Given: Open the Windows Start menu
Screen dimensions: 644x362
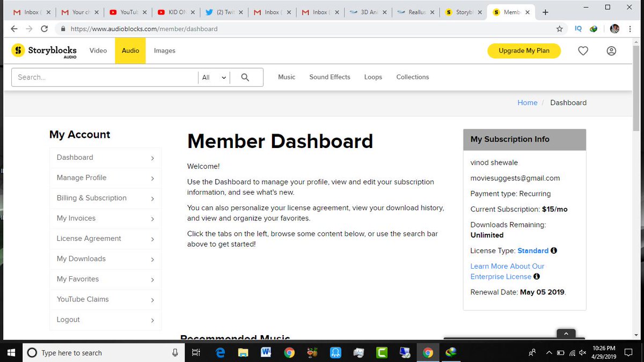Looking at the screenshot, I should [12, 352].
